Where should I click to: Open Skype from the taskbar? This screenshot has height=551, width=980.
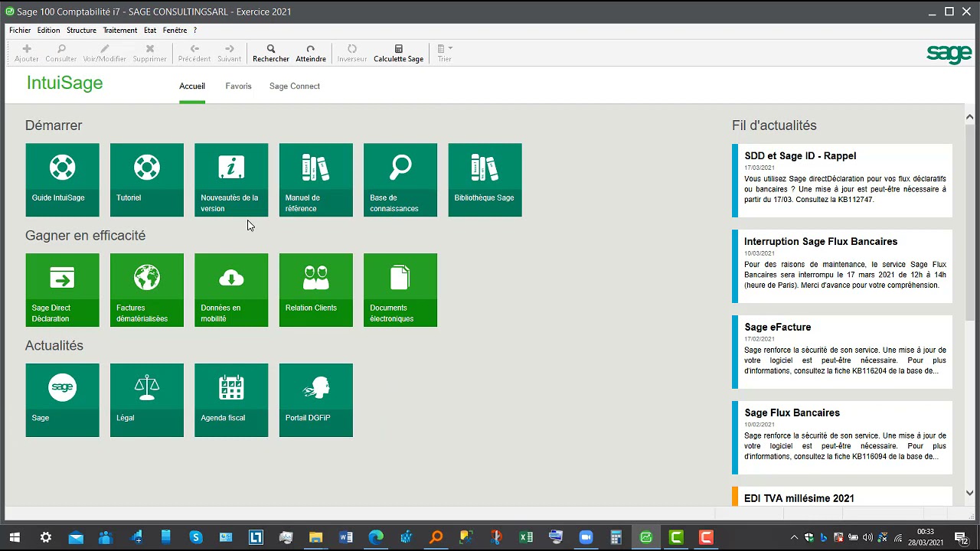tap(196, 537)
